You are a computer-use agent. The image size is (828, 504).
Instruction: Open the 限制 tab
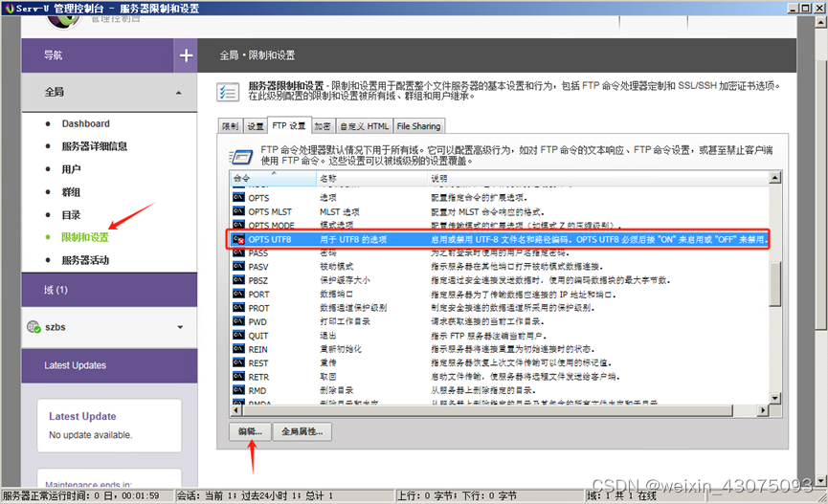[230, 126]
